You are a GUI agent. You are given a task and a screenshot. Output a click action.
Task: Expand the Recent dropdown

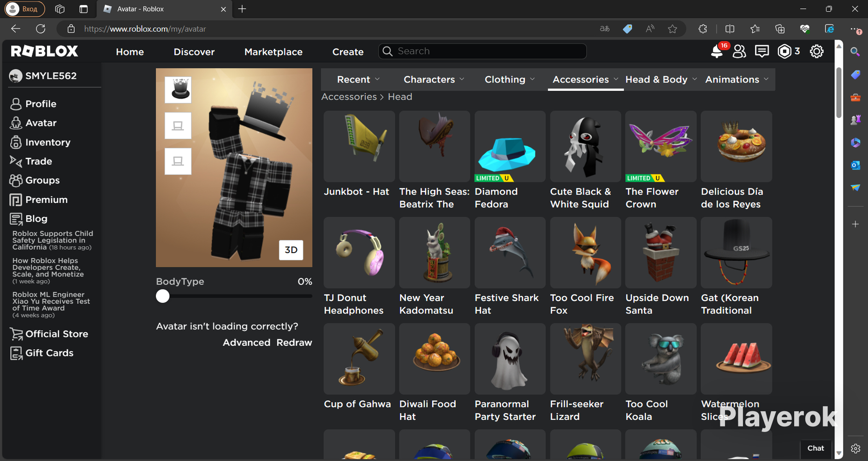pos(358,79)
